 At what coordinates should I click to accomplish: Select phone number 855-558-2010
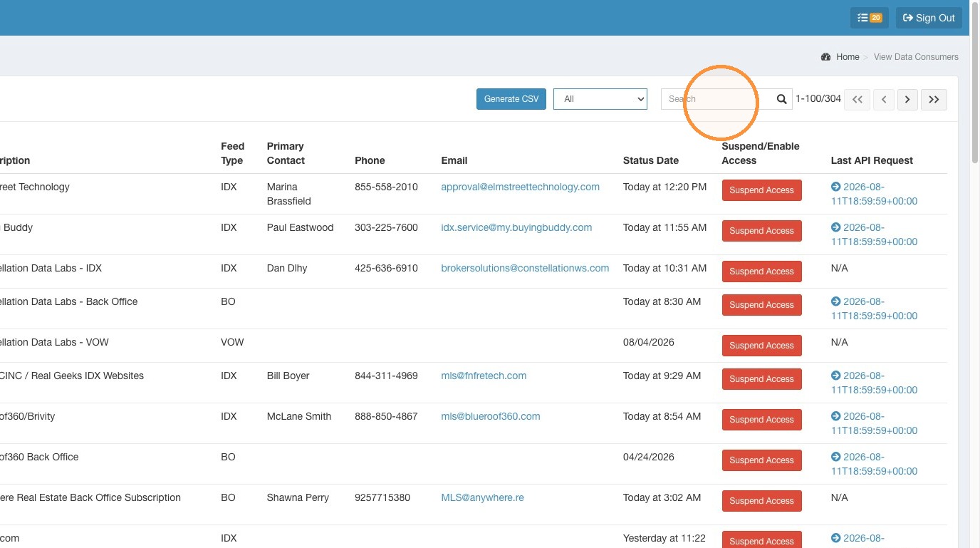(386, 187)
